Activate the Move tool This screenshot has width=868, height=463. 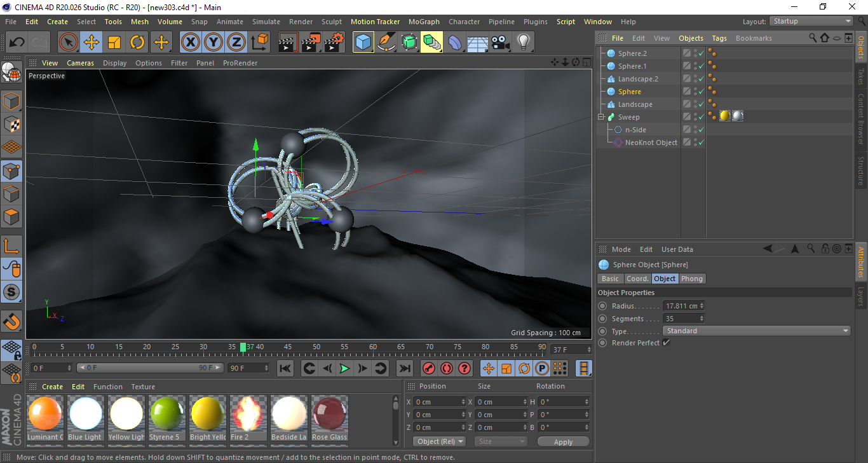tap(92, 43)
